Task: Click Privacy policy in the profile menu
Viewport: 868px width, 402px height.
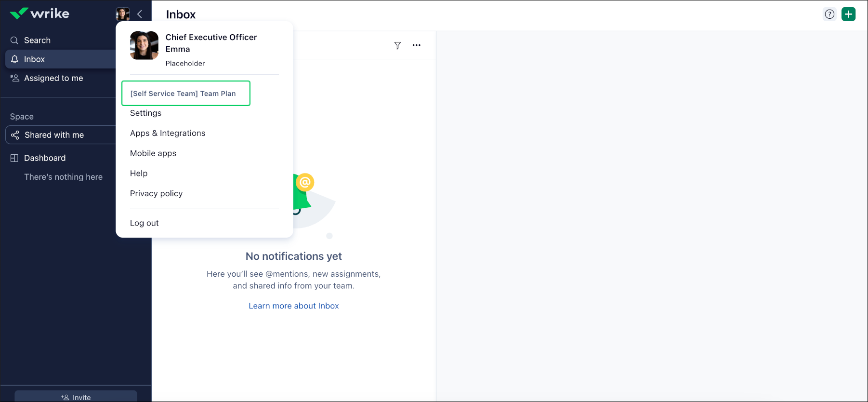Action: pos(156,194)
